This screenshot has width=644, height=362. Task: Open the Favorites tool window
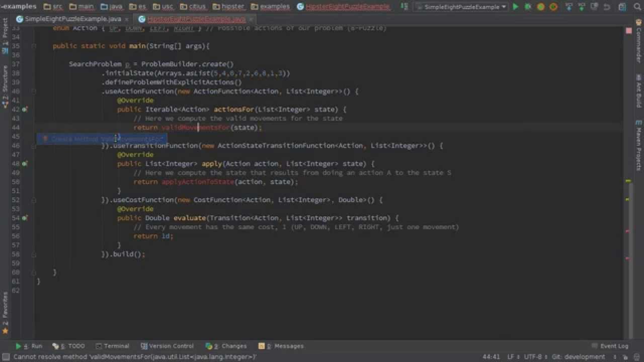(5, 313)
